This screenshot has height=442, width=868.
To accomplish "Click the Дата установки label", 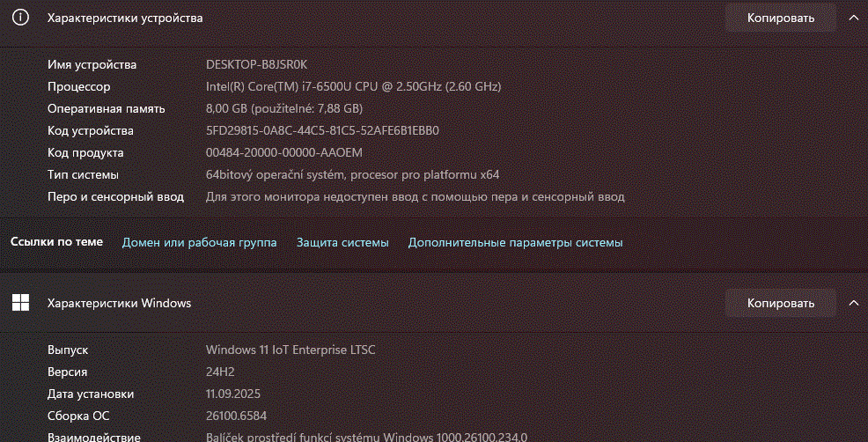I will click(x=90, y=394).
